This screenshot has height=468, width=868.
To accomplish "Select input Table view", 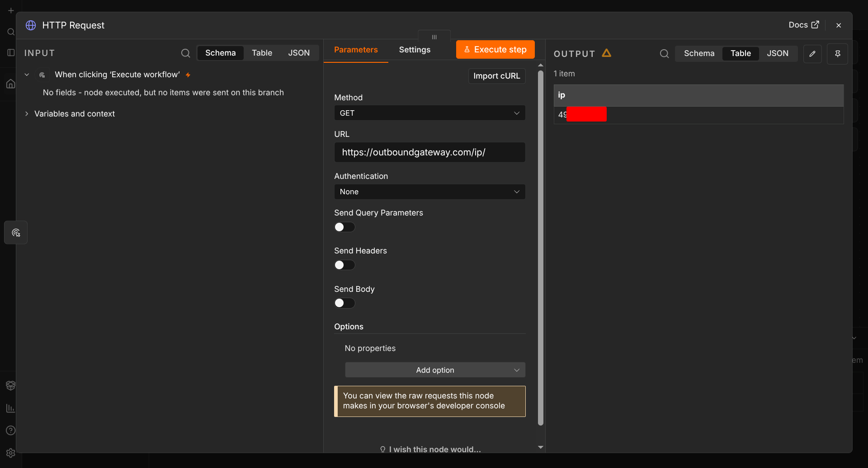I will pyautogui.click(x=262, y=53).
